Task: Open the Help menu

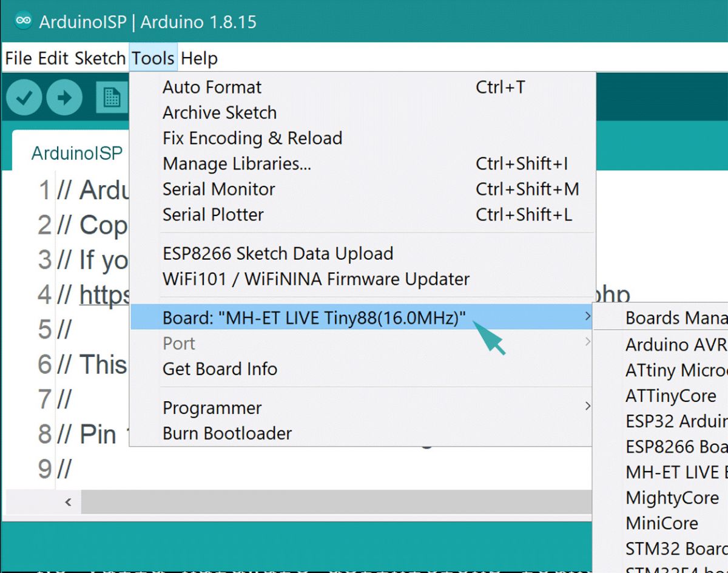Action: point(200,58)
